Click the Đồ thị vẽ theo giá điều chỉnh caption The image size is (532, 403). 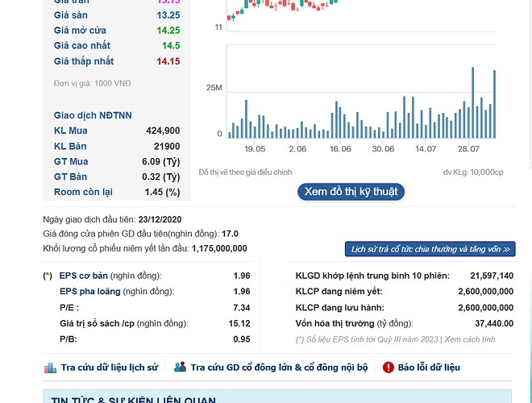point(245,172)
